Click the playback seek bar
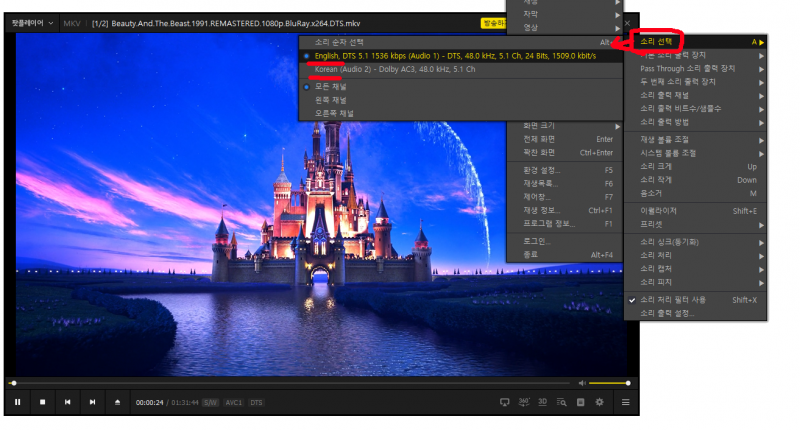 tap(289, 383)
